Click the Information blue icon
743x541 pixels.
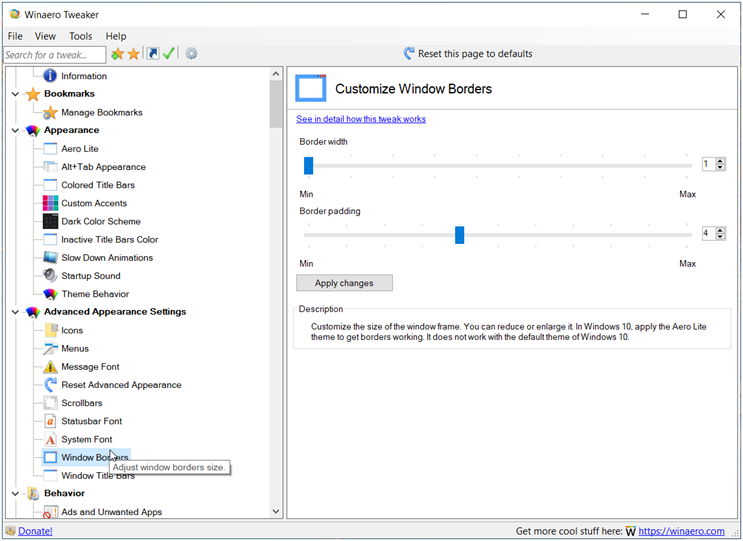click(x=50, y=76)
